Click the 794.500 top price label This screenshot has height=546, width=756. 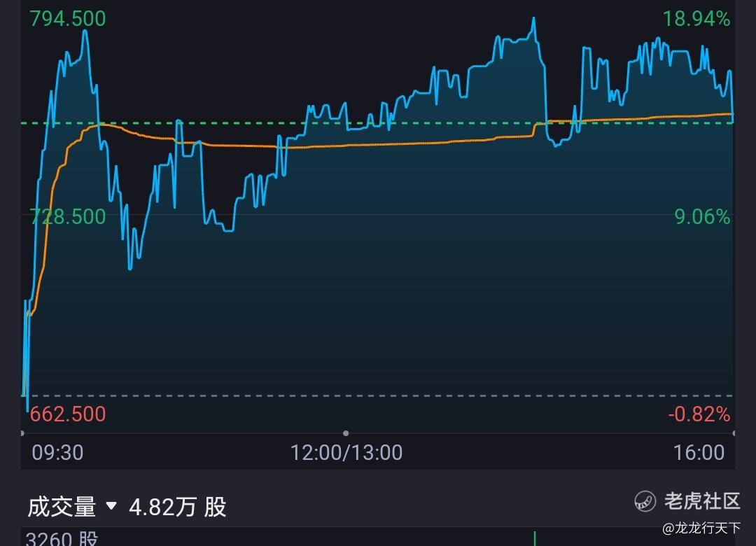[67, 19]
